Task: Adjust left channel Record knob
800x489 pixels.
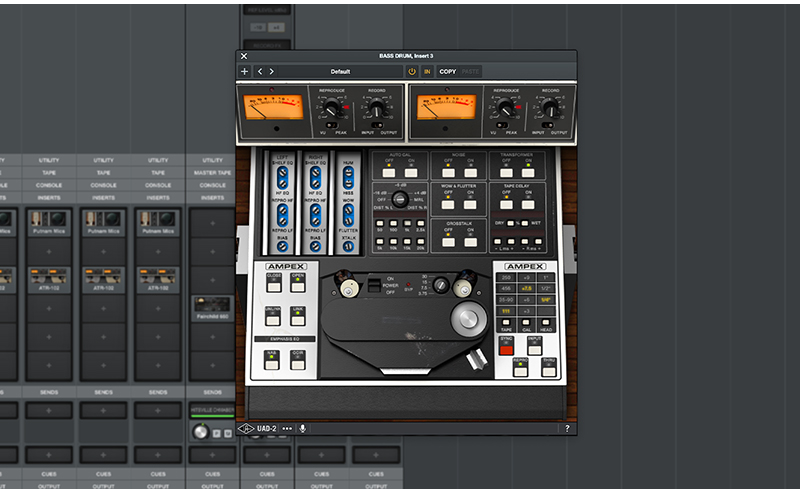Action: click(x=377, y=108)
